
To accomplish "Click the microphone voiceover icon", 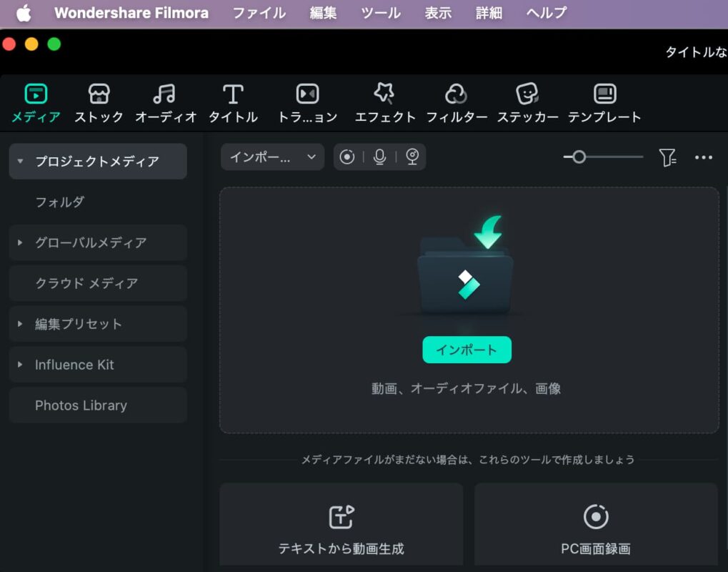I will pyautogui.click(x=379, y=157).
